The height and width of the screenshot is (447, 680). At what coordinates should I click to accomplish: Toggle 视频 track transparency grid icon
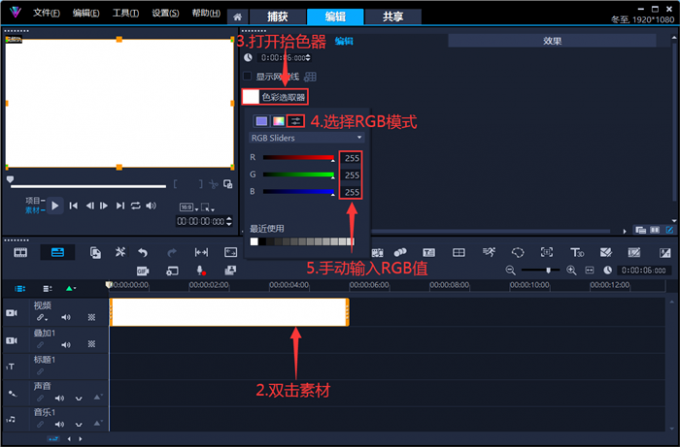click(92, 317)
